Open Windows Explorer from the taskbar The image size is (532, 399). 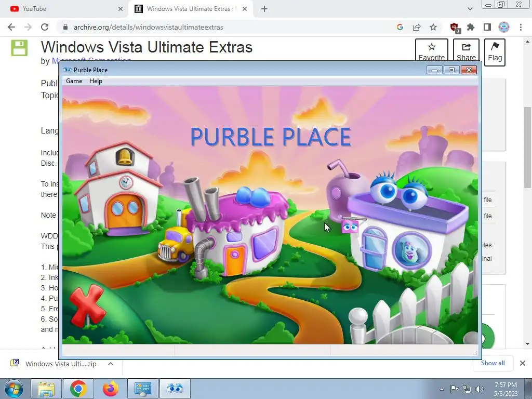pos(46,389)
